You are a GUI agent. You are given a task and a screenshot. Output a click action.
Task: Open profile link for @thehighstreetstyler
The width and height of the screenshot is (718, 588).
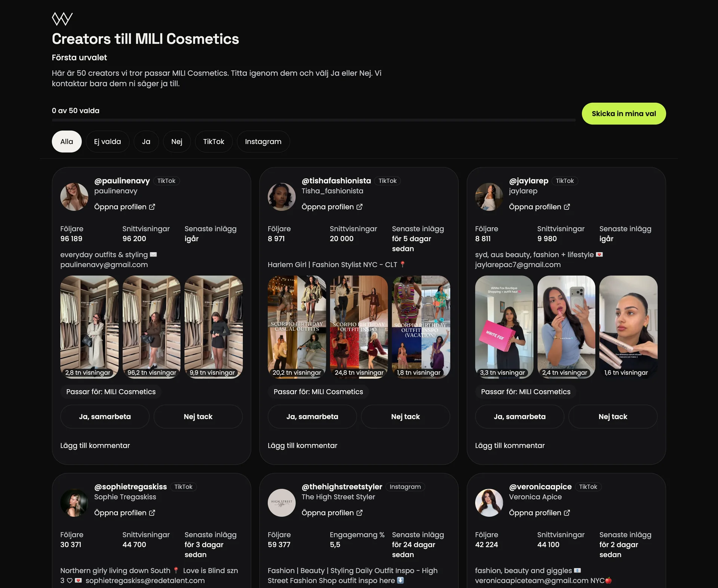(332, 513)
